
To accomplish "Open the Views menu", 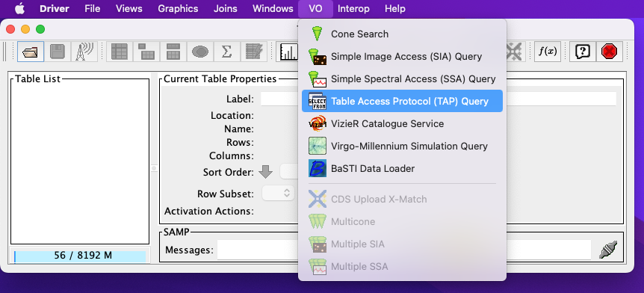I will coord(129,9).
